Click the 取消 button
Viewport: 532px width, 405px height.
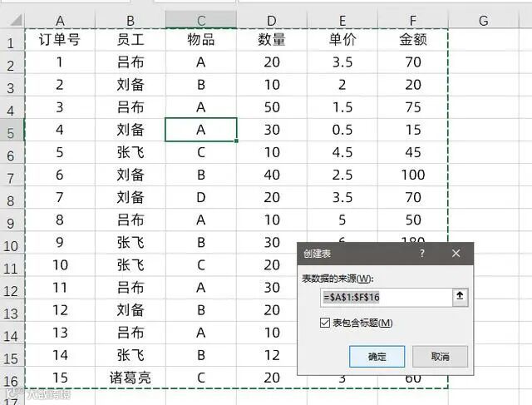(x=440, y=357)
